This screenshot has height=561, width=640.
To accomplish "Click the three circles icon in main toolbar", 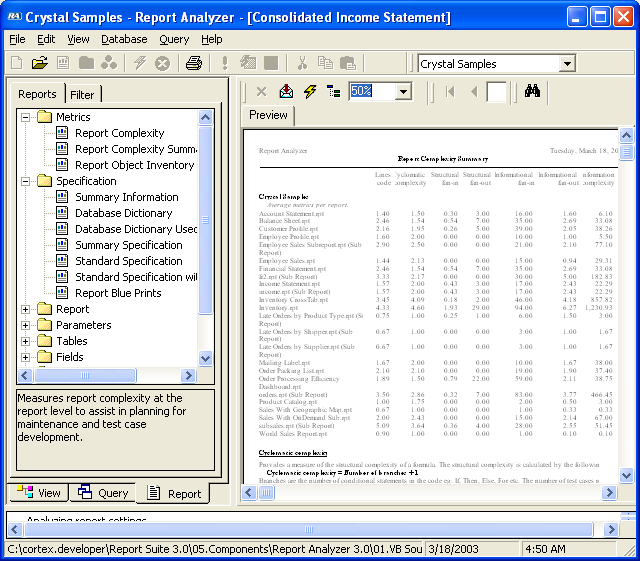I will tap(109, 63).
